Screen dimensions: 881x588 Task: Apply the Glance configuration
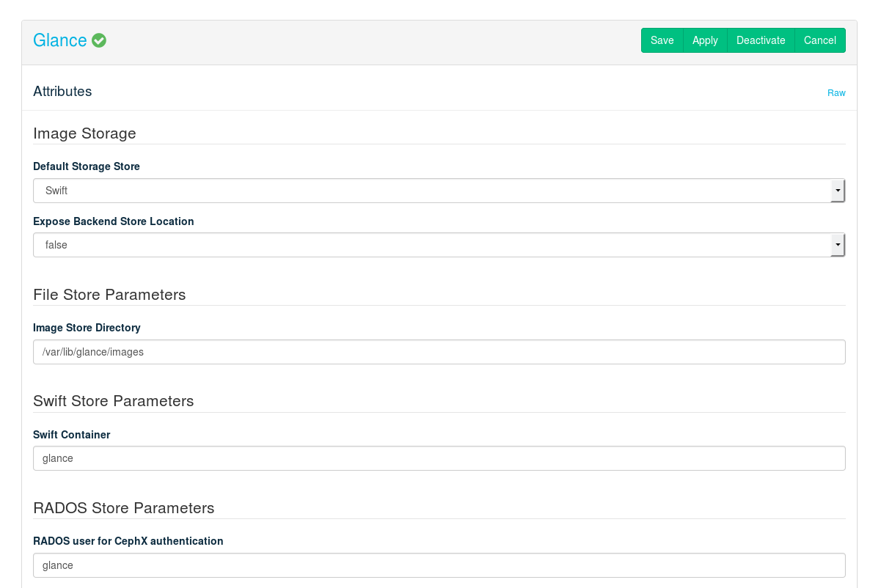[x=705, y=40]
